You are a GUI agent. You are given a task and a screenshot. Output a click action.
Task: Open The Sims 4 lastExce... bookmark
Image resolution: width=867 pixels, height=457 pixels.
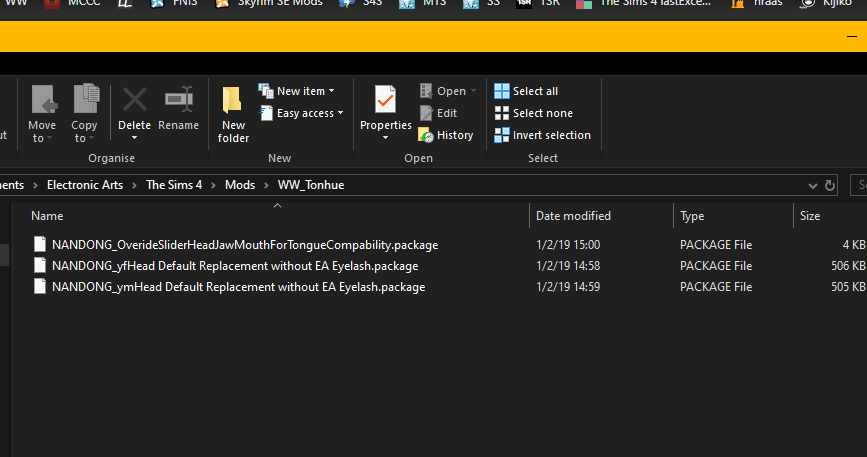coord(644,3)
